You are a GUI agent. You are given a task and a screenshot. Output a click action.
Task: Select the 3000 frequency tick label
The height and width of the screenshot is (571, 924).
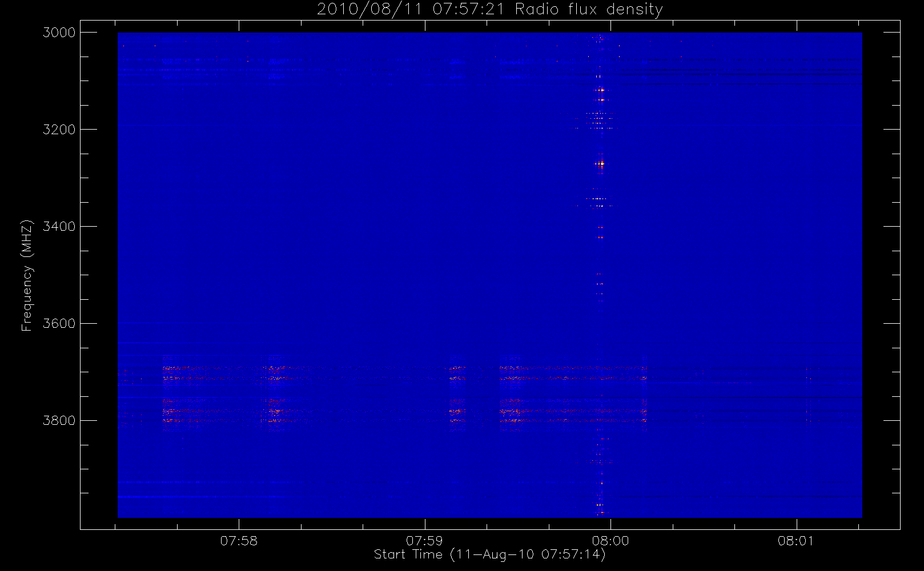click(x=59, y=33)
